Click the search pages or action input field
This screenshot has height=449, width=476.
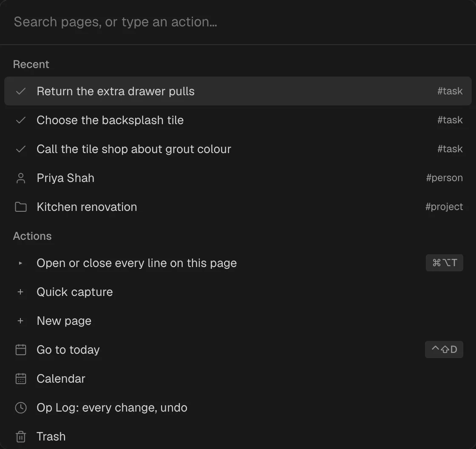click(x=238, y=22)
